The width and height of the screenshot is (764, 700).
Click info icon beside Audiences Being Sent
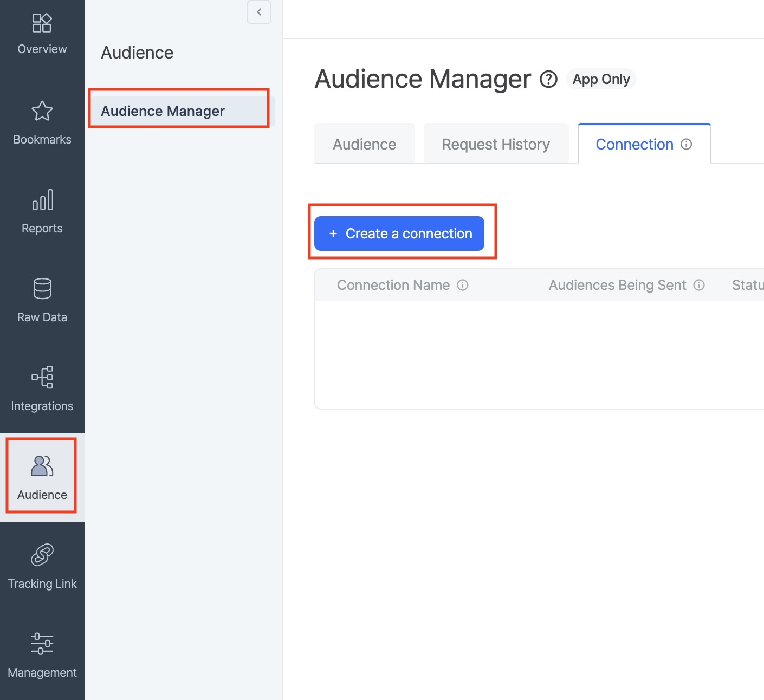tap(699, 285)
